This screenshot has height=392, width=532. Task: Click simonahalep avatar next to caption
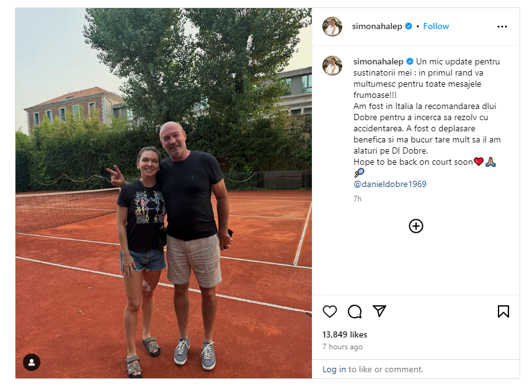[x=332, y=66]
